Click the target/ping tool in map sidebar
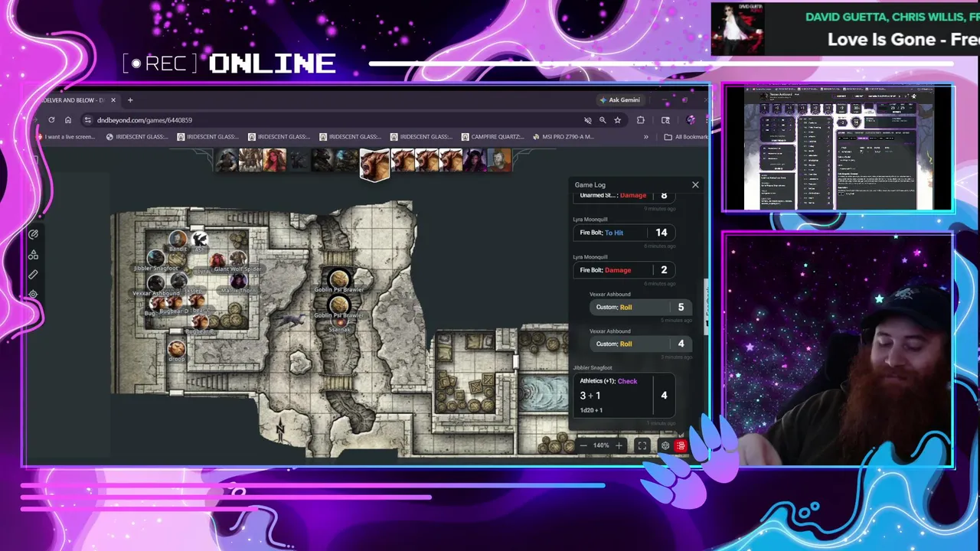 (x=33, y=294)
